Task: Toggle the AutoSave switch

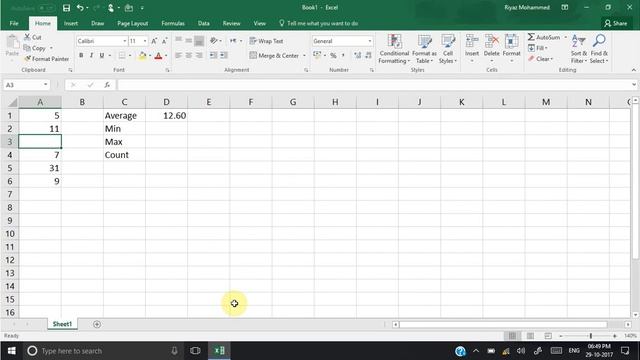Action: [47, 8]
